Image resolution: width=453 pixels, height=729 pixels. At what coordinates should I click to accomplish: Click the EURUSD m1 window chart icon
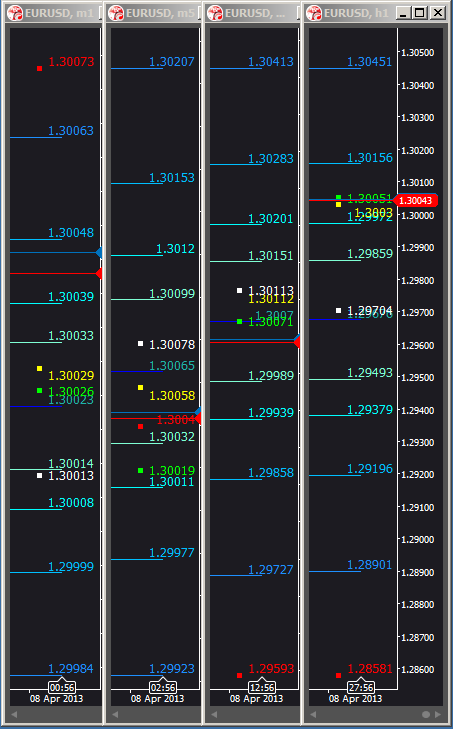[x=15, y=13]
